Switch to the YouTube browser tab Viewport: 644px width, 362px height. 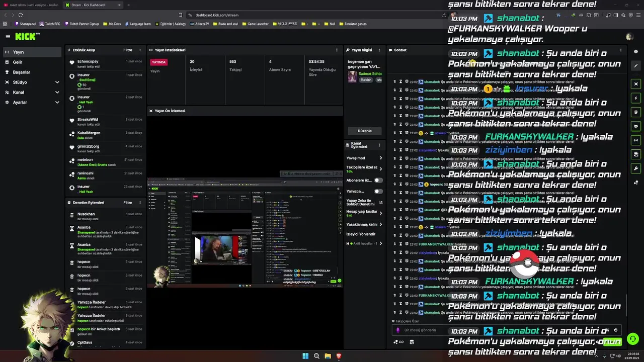point(30,5)
